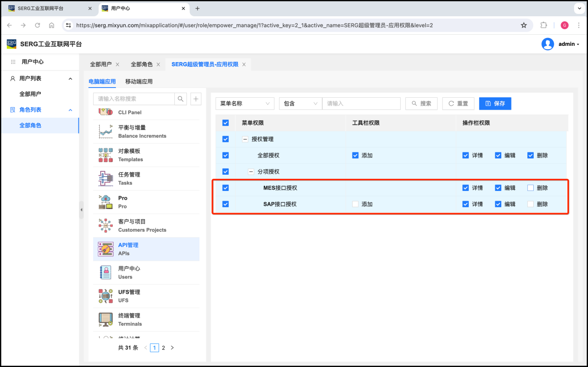Image resolution: width=588 pixels, height=367 pixels.
Task: Click the magnifier search icon in app list
Action: [180, 99]
